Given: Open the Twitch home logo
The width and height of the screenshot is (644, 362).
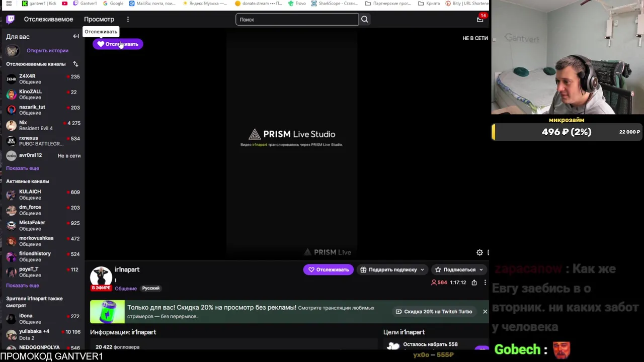Looking at the screenshot, I should click(x=10, y=20).
